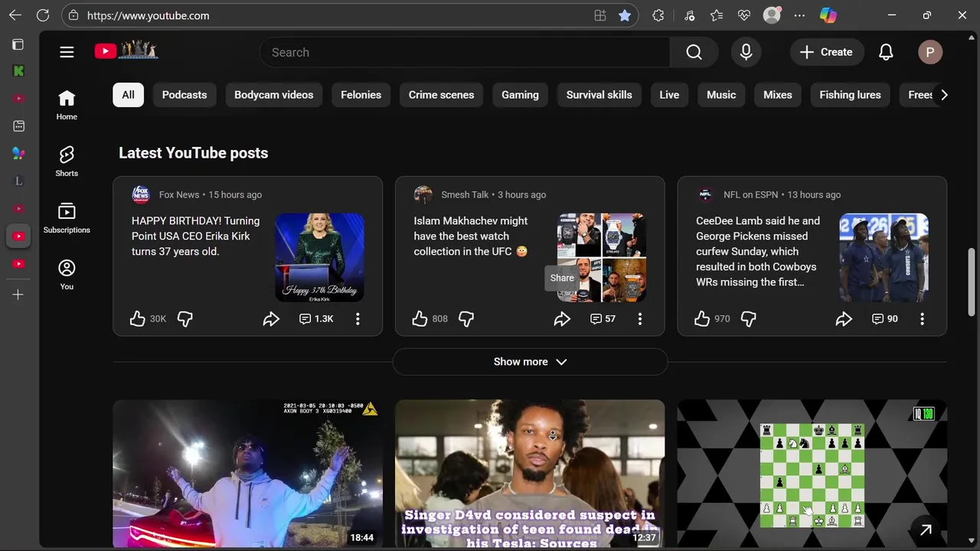Open the NFL on ESPN channel link
Screen dimensions: 980x551
[x=750, y=194]
